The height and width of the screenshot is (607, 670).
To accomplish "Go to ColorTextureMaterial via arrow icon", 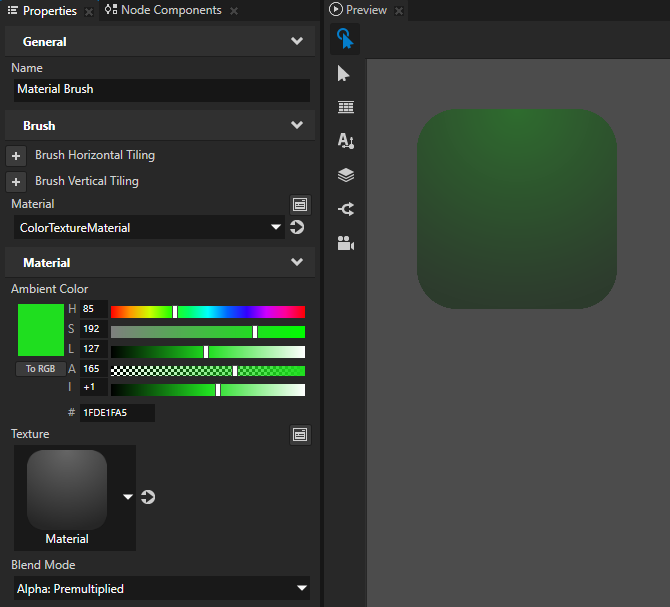I will pos(297,227).
